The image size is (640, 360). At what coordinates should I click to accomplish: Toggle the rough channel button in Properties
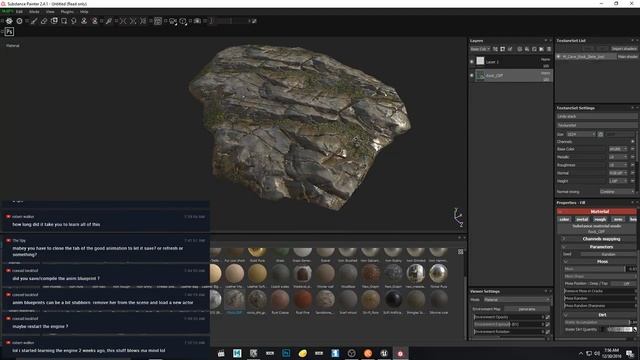600,220
